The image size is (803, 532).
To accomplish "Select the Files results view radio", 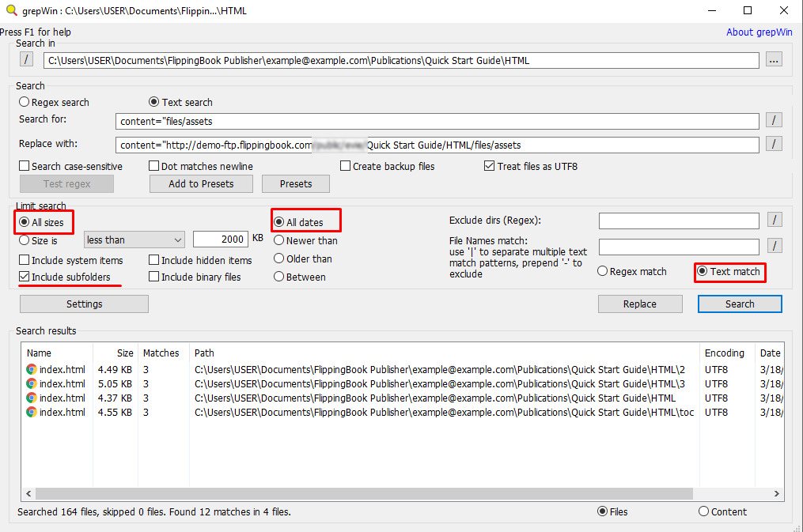I will [x=603, y=511].
